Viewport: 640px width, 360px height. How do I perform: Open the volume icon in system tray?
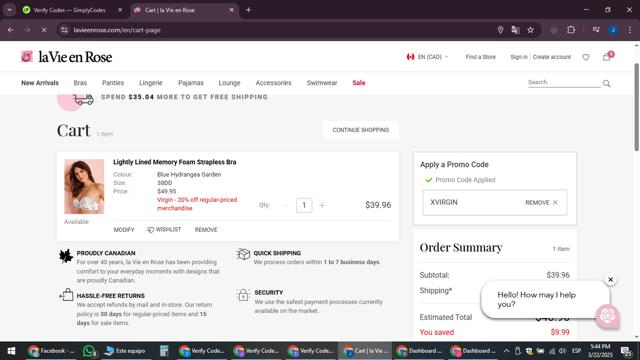coord(563,351)
